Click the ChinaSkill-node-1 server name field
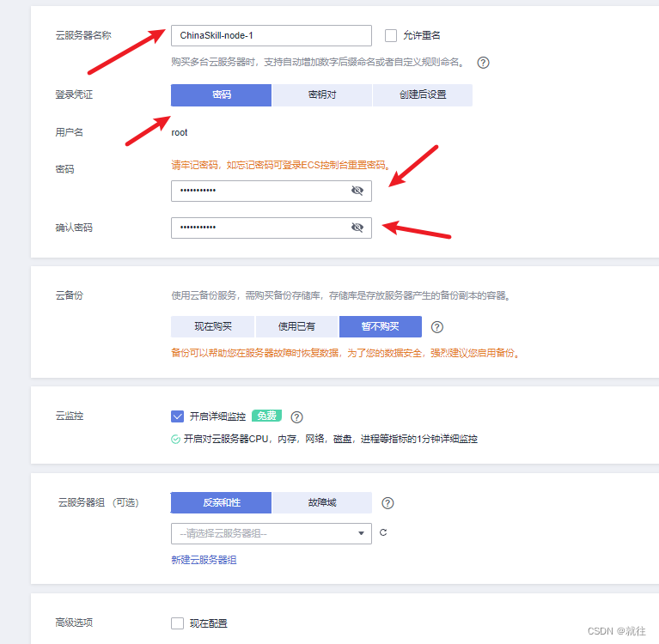The image size is (659, 644). 272,36
